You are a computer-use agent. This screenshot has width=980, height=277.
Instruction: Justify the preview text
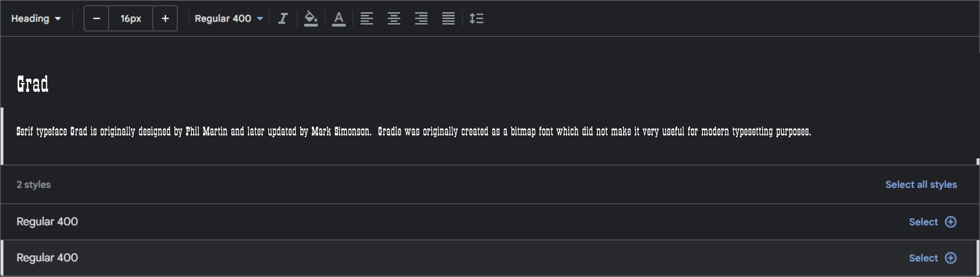tap(448, 18)
